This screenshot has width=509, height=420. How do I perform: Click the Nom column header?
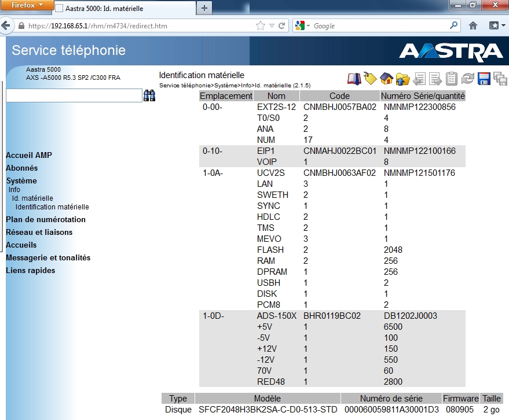276,96
